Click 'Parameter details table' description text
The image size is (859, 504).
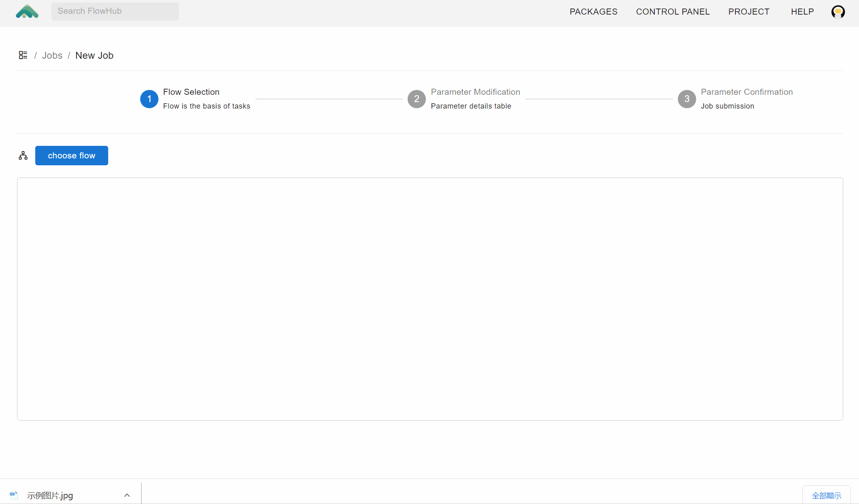tap(471, 106)
